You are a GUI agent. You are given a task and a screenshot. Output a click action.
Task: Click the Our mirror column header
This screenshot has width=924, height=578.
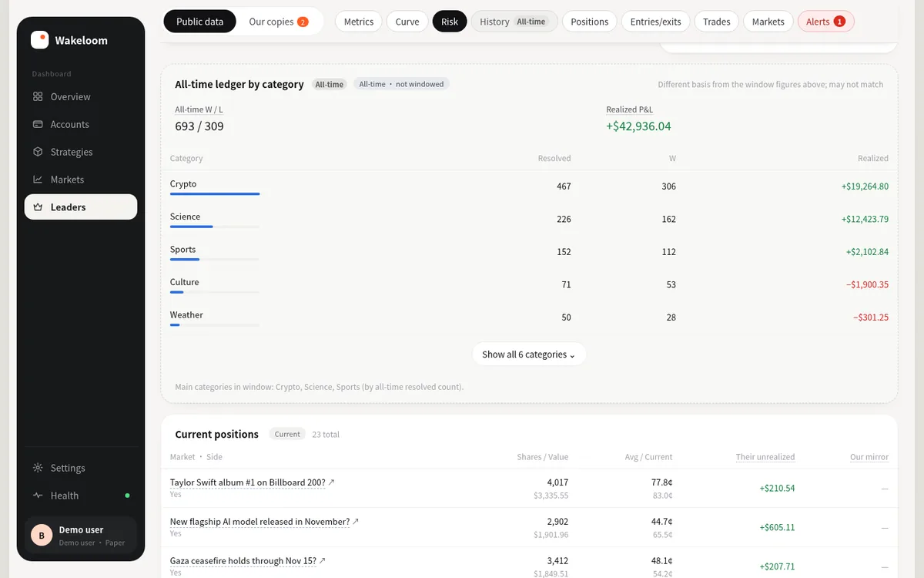click(869, 457)
